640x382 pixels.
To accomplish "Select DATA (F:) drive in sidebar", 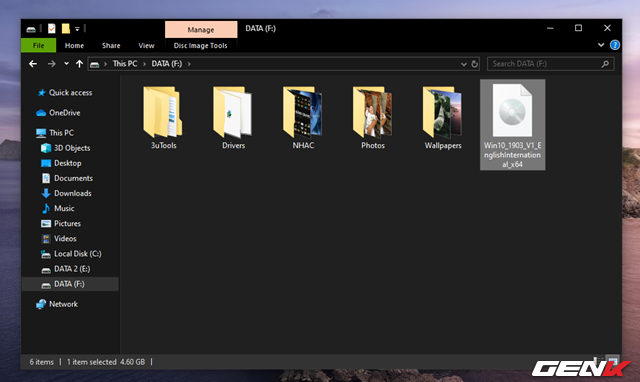I will 70,284.
